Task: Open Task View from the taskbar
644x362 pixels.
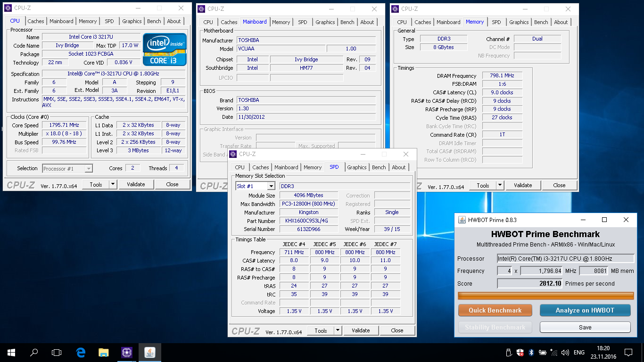Action: (57, 352)
